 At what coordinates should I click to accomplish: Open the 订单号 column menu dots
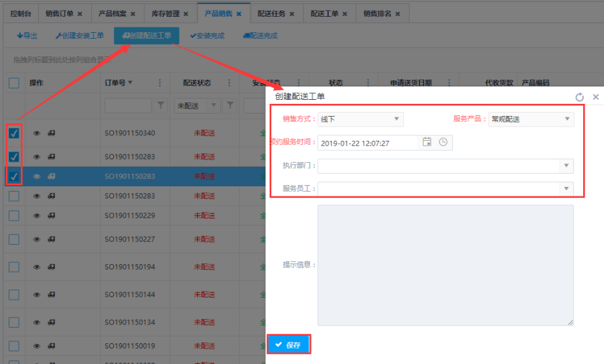coord(160,83)
